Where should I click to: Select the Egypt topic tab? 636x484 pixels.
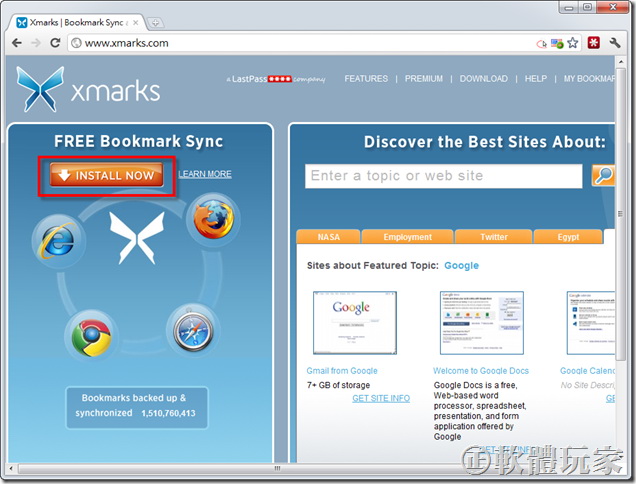point(568,237)
